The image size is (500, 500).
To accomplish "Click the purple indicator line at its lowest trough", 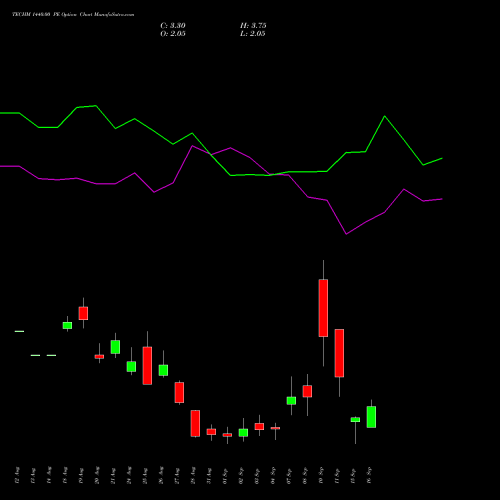I will tap(346, 234).
